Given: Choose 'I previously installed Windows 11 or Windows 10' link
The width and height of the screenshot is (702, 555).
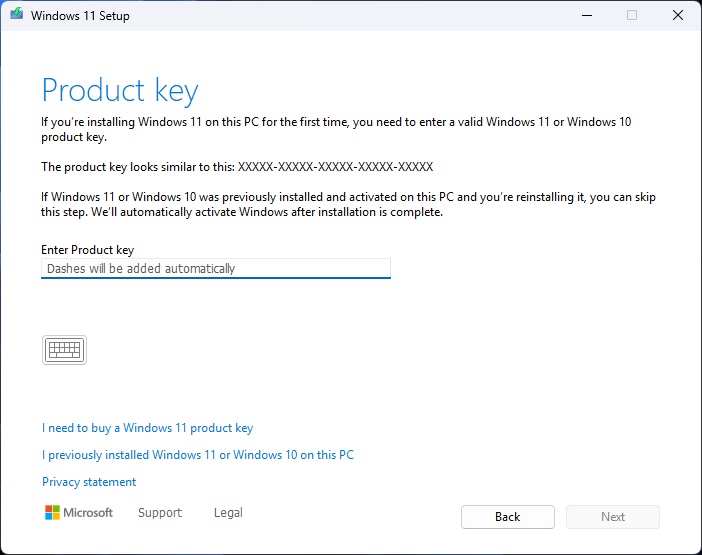Looking at the screenshot, I should point(197,455).
